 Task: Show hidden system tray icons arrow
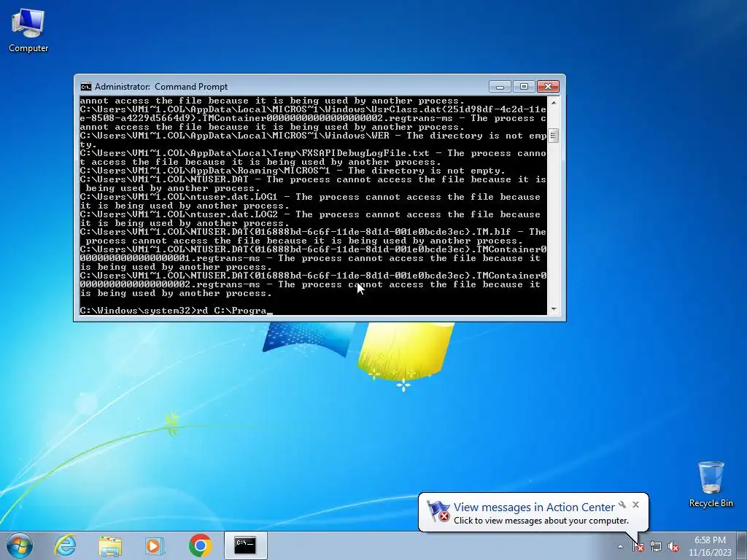pos(620,546)
